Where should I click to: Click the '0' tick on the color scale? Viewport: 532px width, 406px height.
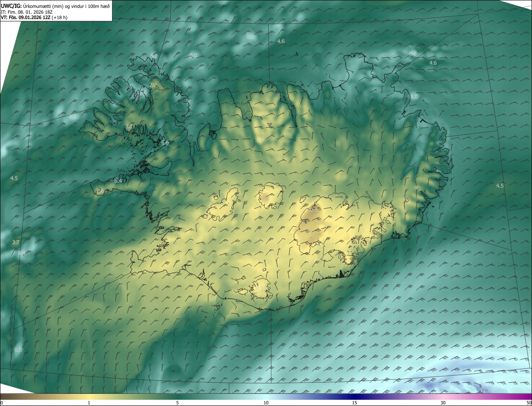[x=2, y=403]
